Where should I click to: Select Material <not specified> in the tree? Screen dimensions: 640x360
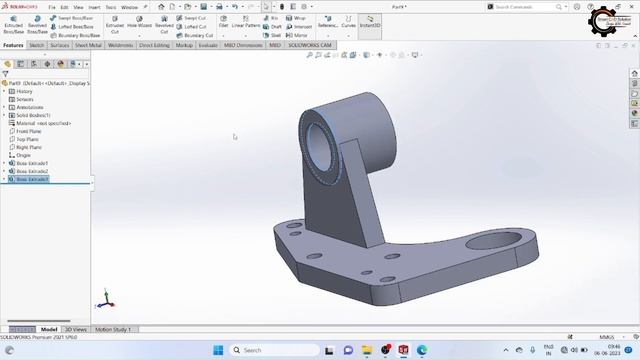coord(40,123)
